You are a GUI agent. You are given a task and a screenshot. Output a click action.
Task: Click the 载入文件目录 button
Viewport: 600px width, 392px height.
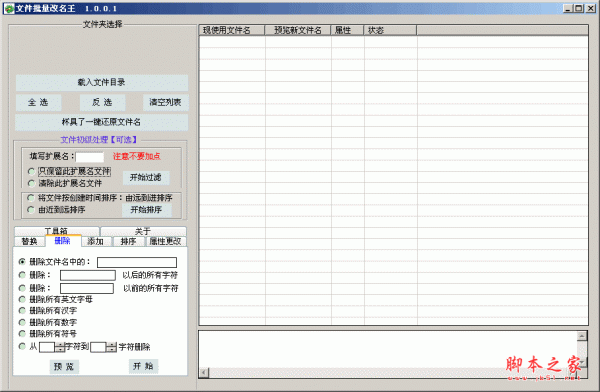click(x=102, y=82)
